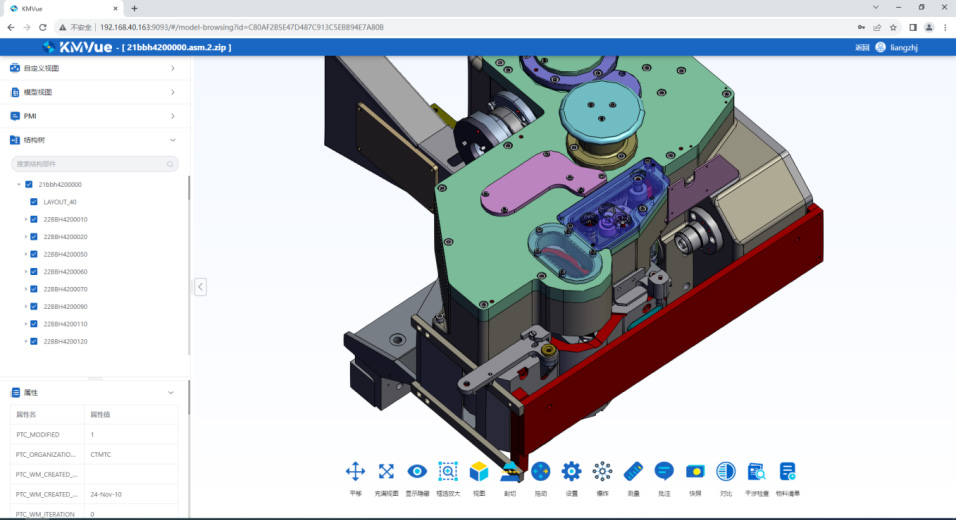Collapse the 21bbh4200000 root node arrow

tap(19, 184)
